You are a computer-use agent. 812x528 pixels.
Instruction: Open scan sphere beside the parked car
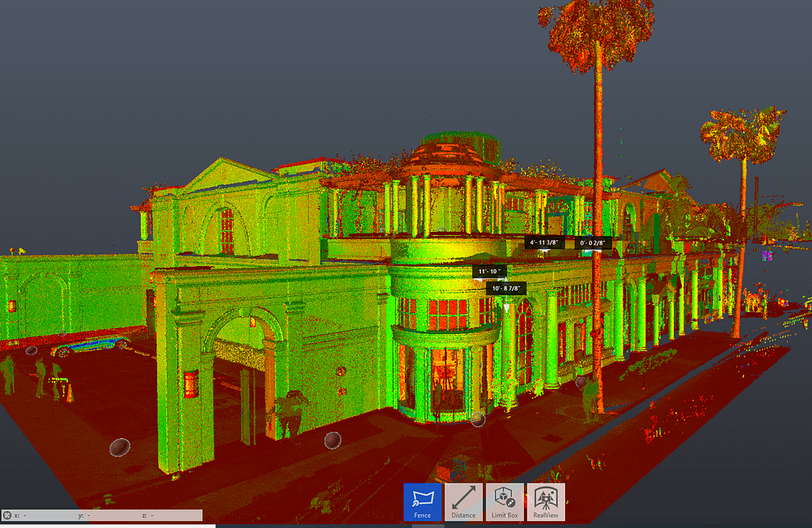32,350
